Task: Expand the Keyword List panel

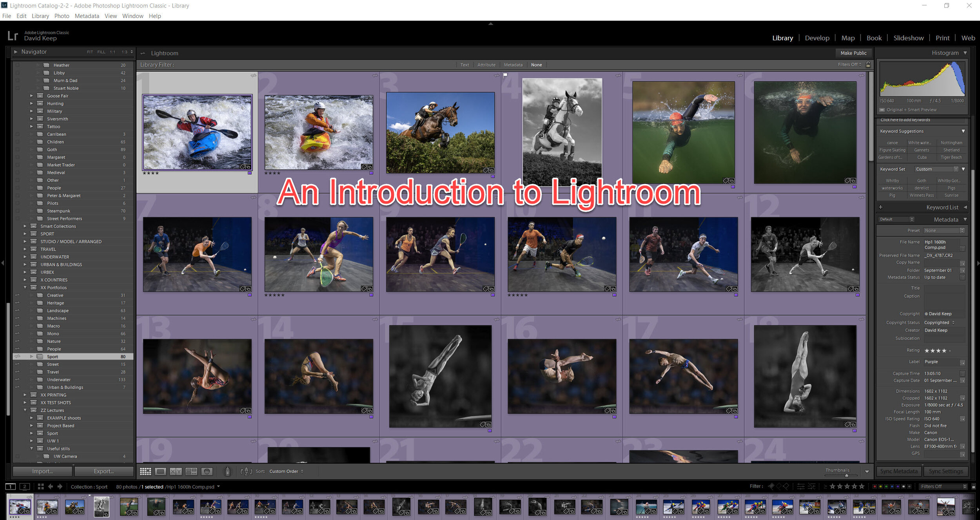Action: (965, 207)
